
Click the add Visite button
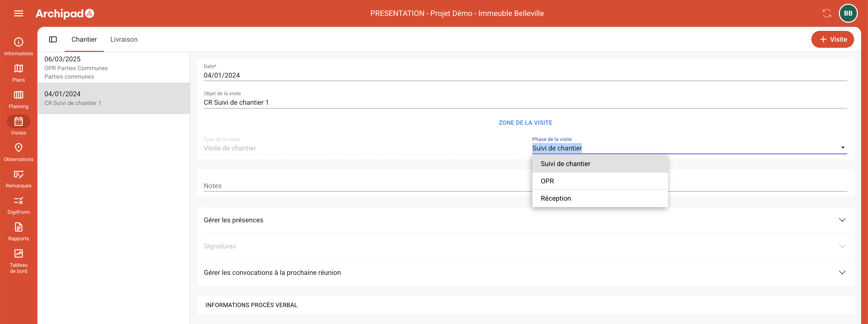832,39
